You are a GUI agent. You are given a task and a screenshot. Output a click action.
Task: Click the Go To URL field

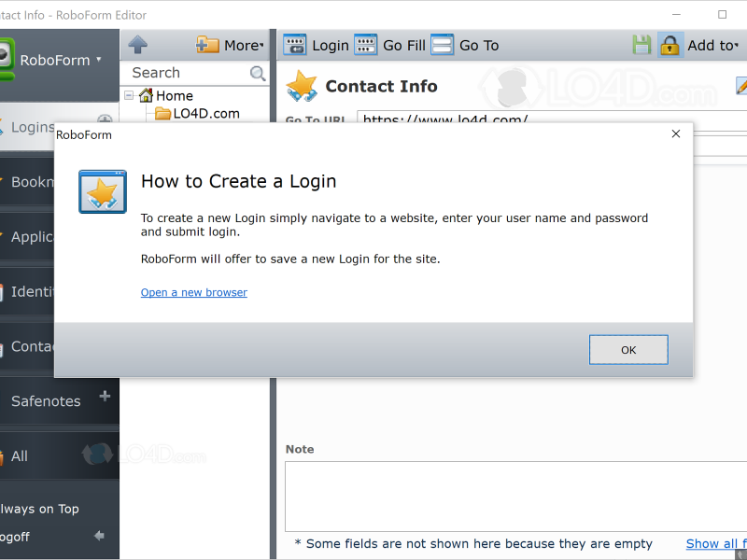coord(552,119)
